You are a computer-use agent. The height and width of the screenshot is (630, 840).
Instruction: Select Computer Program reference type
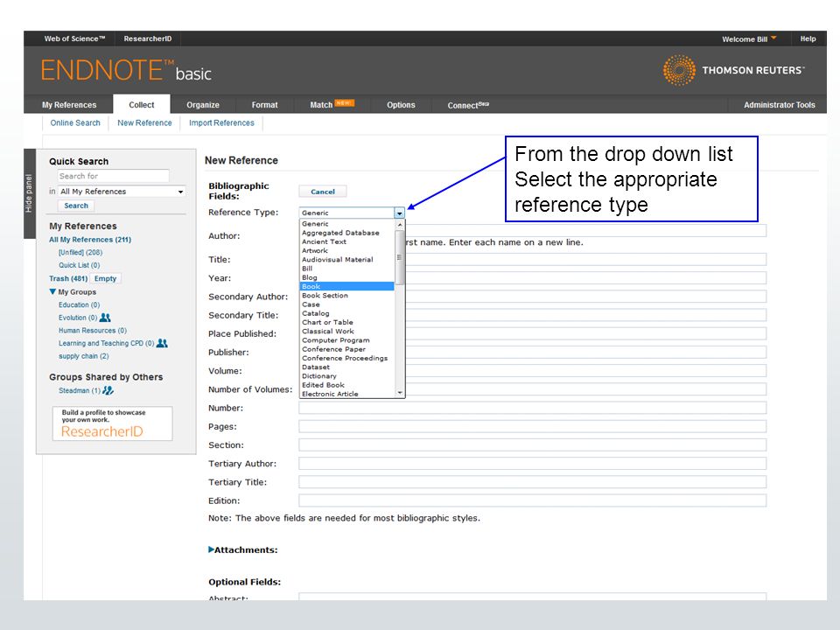coord(347,340)
